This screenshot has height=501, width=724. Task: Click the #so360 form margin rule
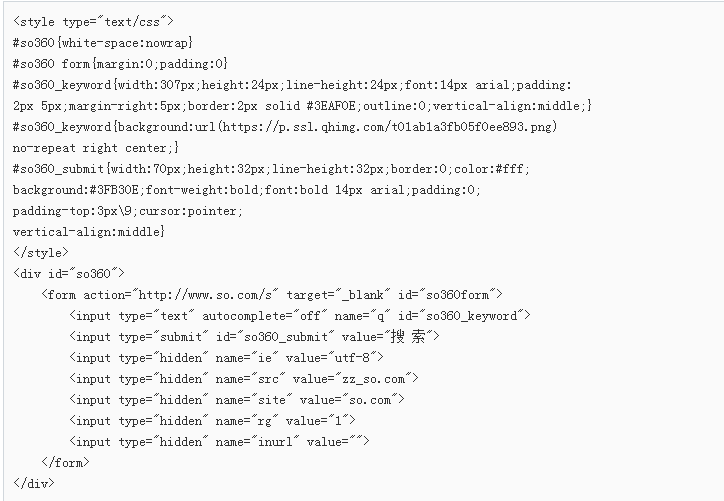tap(120, 64)
